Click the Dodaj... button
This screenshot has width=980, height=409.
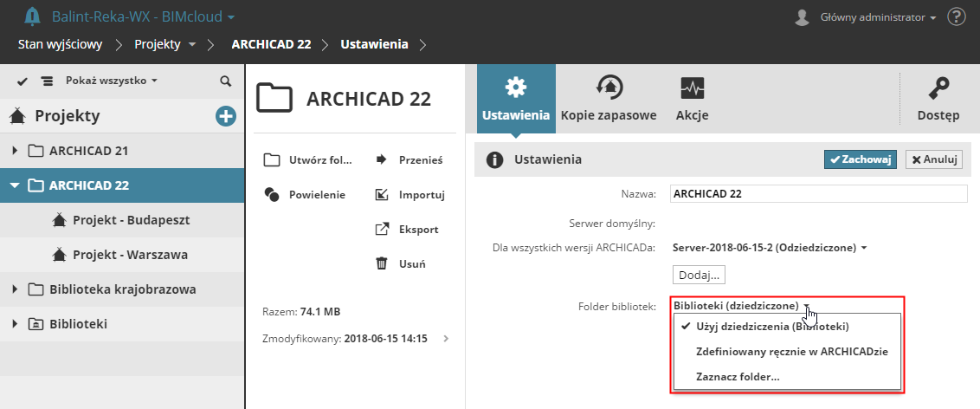pyautogui.click(x=699, y=275)
